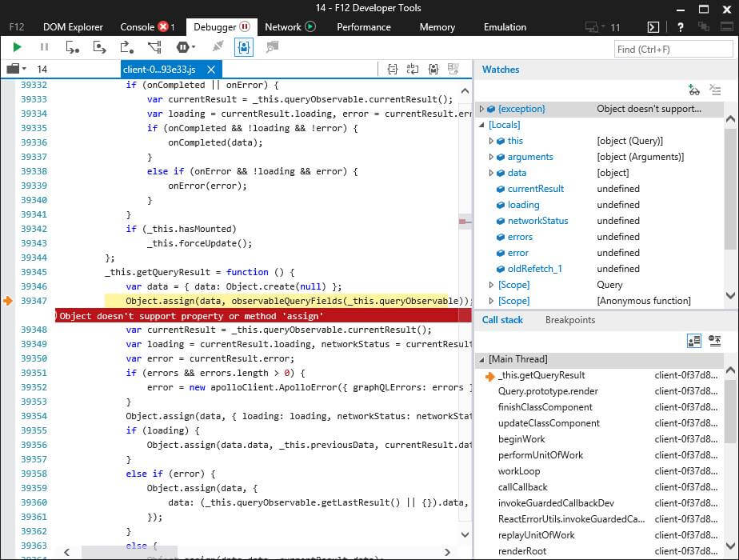Screen dimensions: 739x560
Task: Select the beginWork stack frame
Action: [600, 439]
